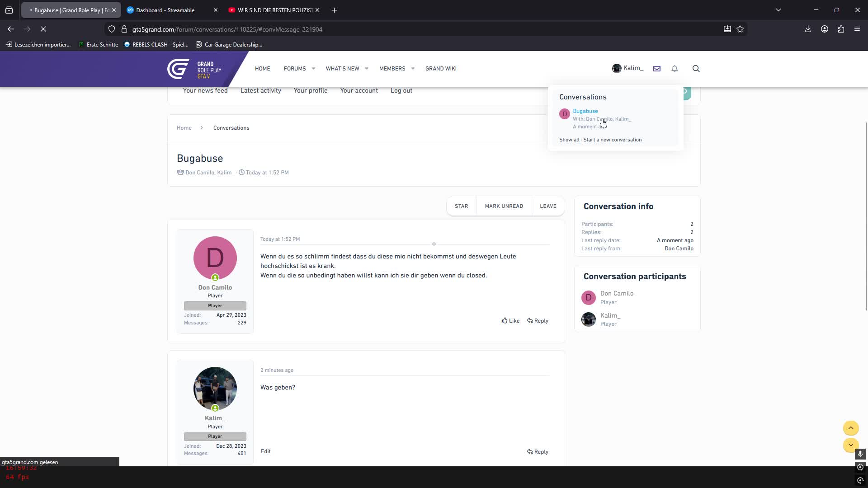Start a new conversation

tap(612, 140)
